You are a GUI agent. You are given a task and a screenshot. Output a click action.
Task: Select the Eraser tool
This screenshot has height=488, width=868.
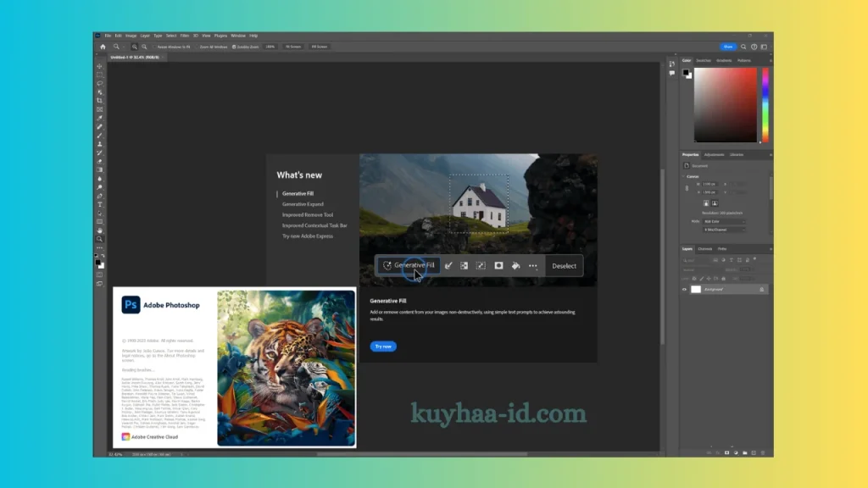click(100, 162)
